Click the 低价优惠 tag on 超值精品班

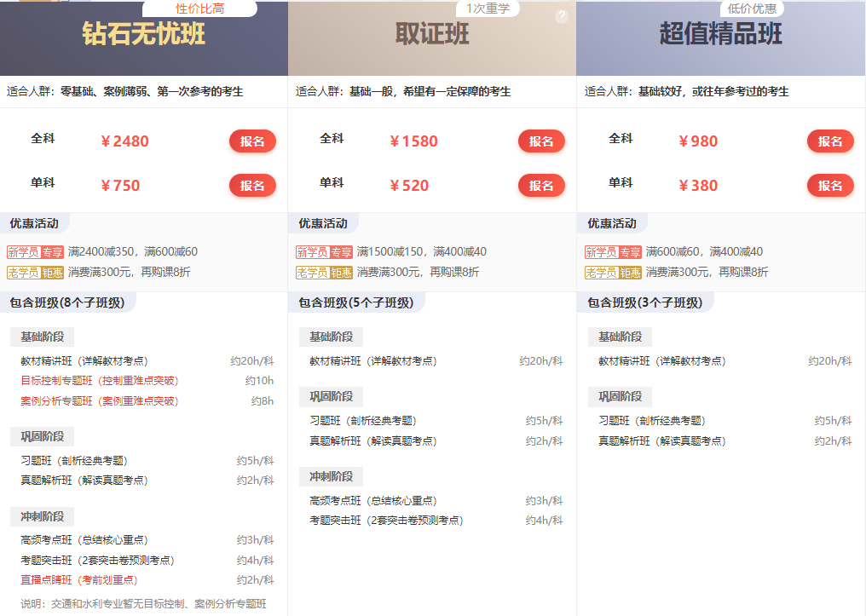pos(753,9)
